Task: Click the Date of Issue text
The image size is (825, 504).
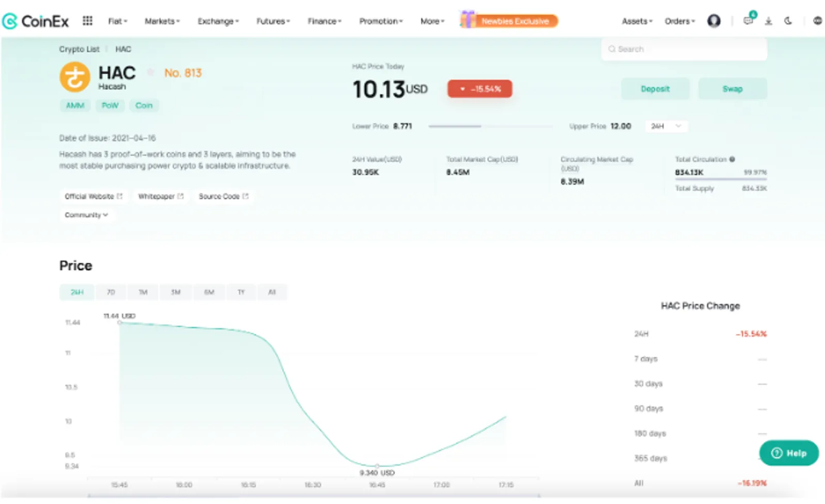Action: click(107, 138)
